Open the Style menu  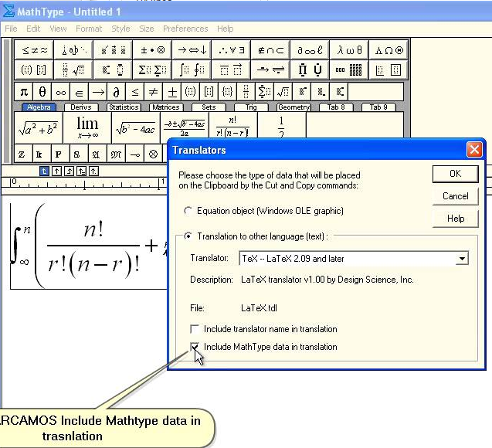[120, 29]
